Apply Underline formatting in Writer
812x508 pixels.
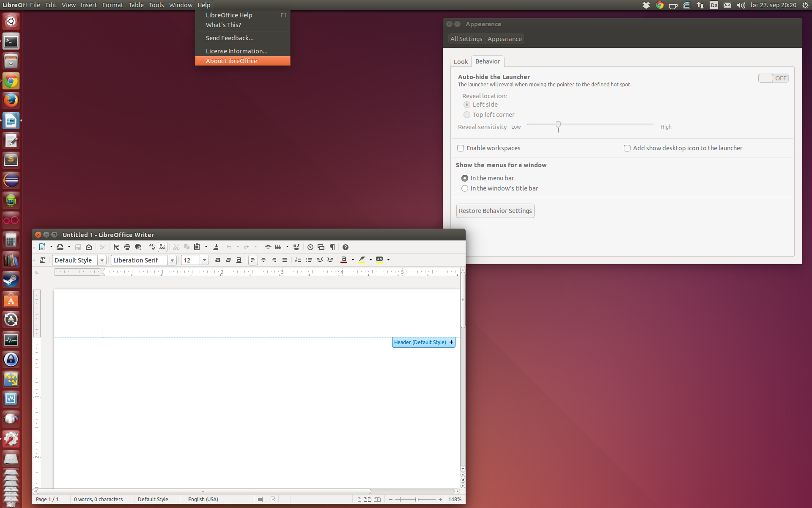click(x=239, y=260)
